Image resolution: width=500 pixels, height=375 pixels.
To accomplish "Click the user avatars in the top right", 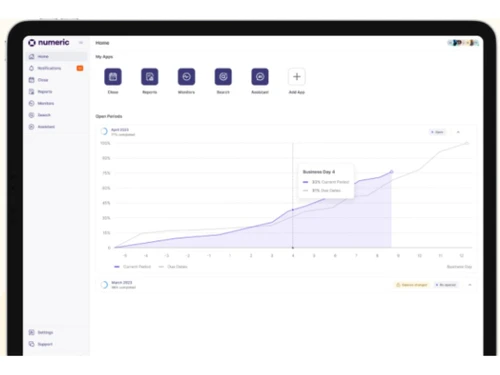I will tap(463, 43).
